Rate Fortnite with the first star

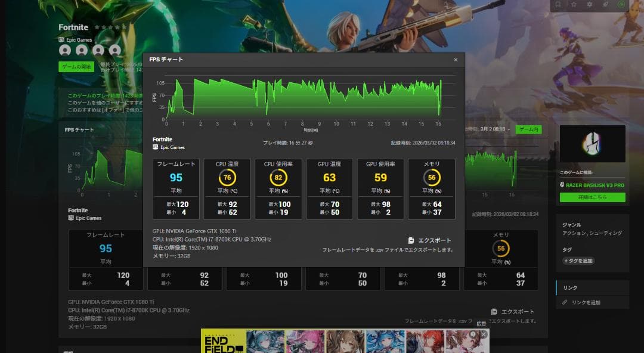(x=97, y=27)
